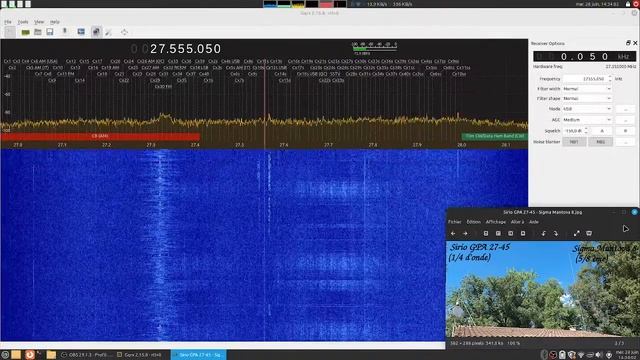Viewport: 640px width, 360px height.
Task: Click the Frequency input field in Receiver Options
Action: coord(585,78)
